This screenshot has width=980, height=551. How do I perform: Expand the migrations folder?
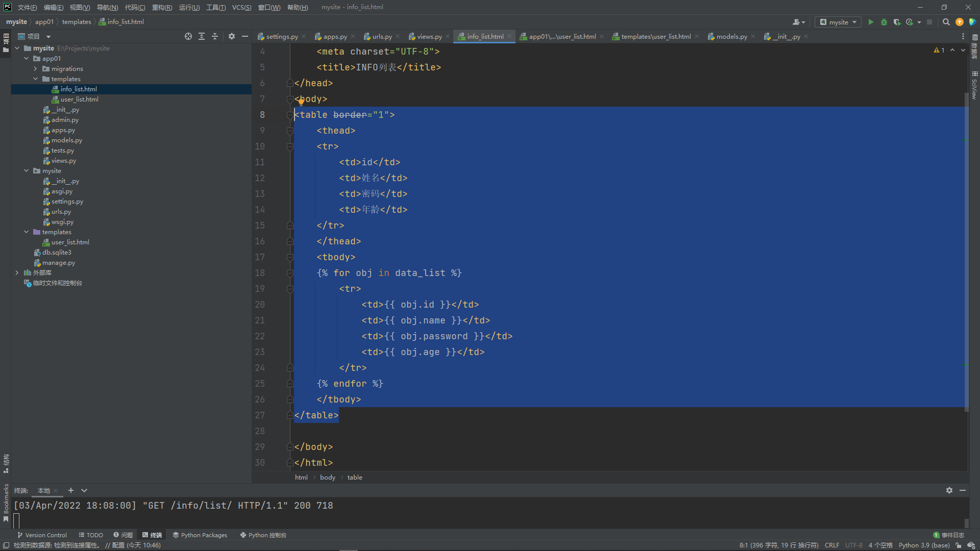[x=36, y=69]
